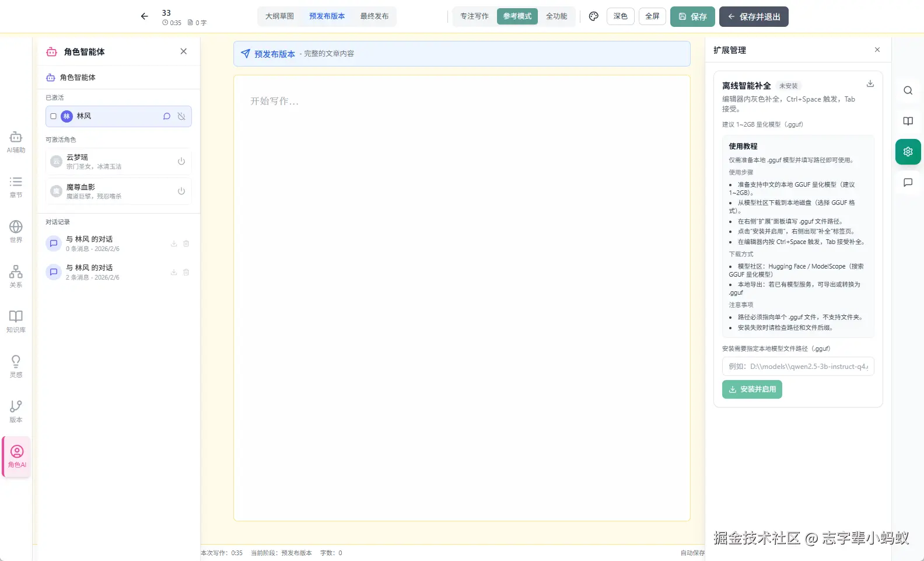
Task: Click into the 开始写作 editor area
Action: point(462,298)
